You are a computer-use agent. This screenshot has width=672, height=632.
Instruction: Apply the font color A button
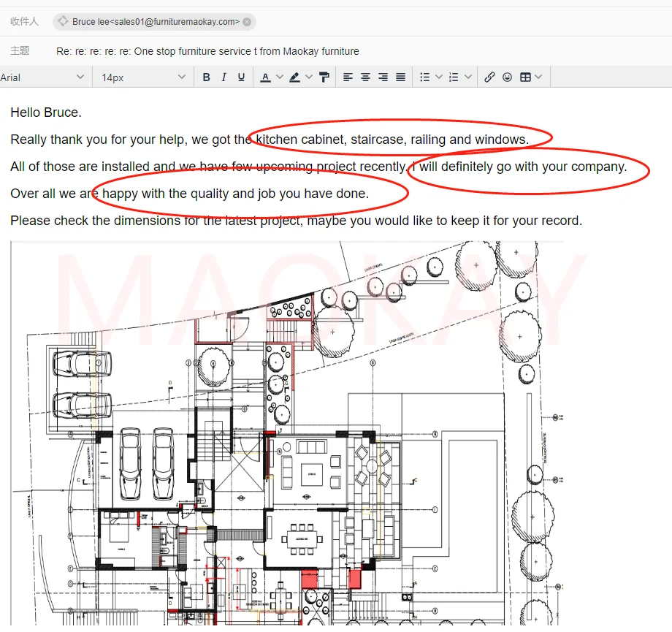tap(265, 77)
